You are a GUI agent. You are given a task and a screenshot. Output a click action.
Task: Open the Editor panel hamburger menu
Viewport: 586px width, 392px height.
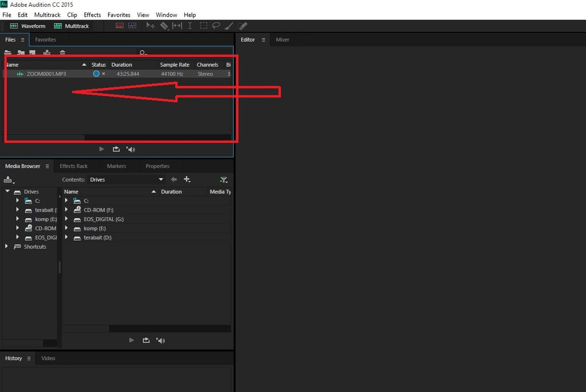coord(263,40)
